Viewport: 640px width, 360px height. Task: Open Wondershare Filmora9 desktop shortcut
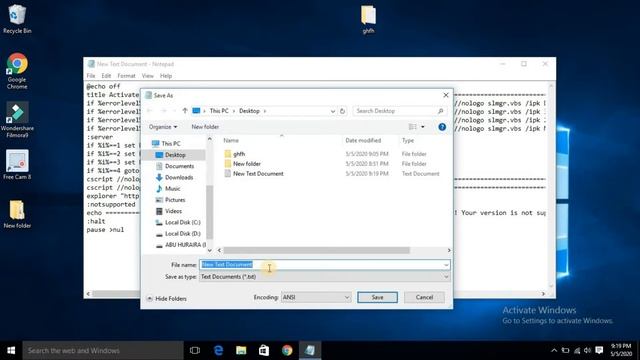coord(17,119)
